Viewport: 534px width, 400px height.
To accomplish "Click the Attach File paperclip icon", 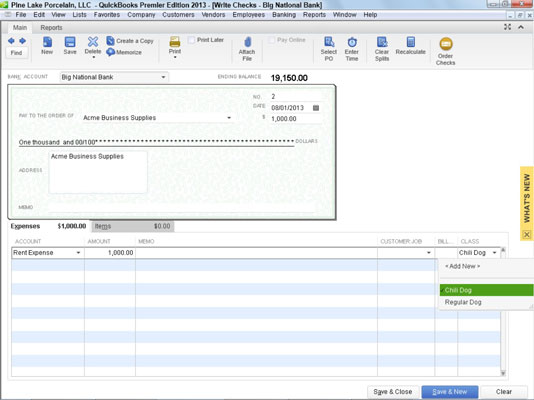I will 247,42.
